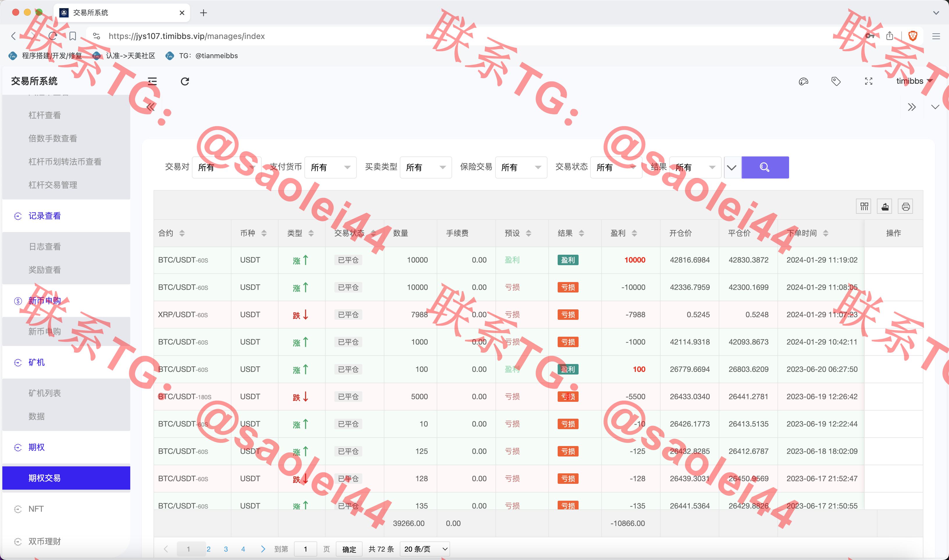The image size is (949, 560).
Task: Click the browser share icon
Action: (890, 36)
